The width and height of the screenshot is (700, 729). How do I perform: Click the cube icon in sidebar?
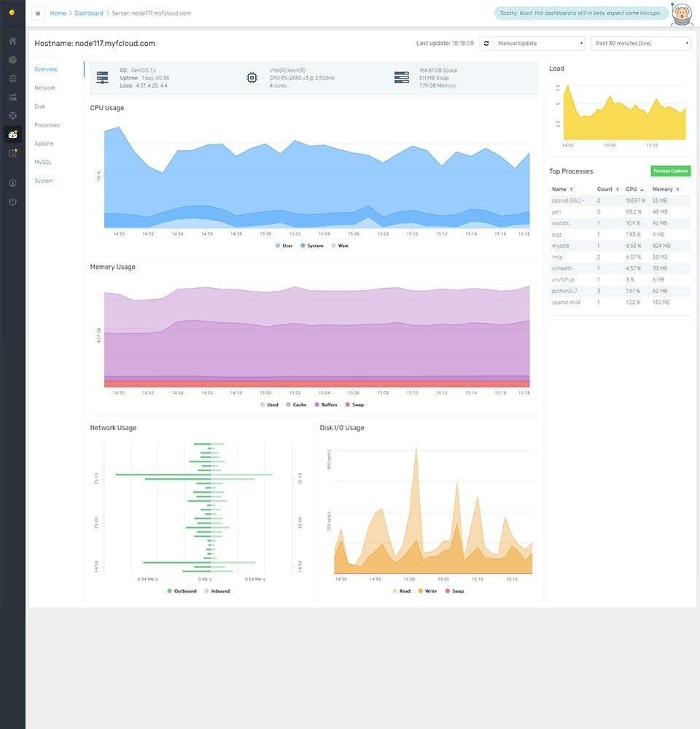[x=12, y=60]
